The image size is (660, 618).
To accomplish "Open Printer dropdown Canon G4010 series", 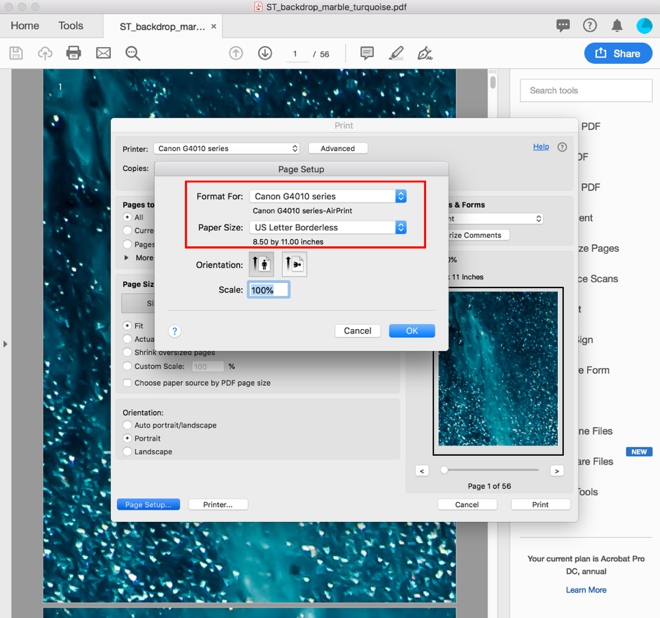I will (227, 148).
